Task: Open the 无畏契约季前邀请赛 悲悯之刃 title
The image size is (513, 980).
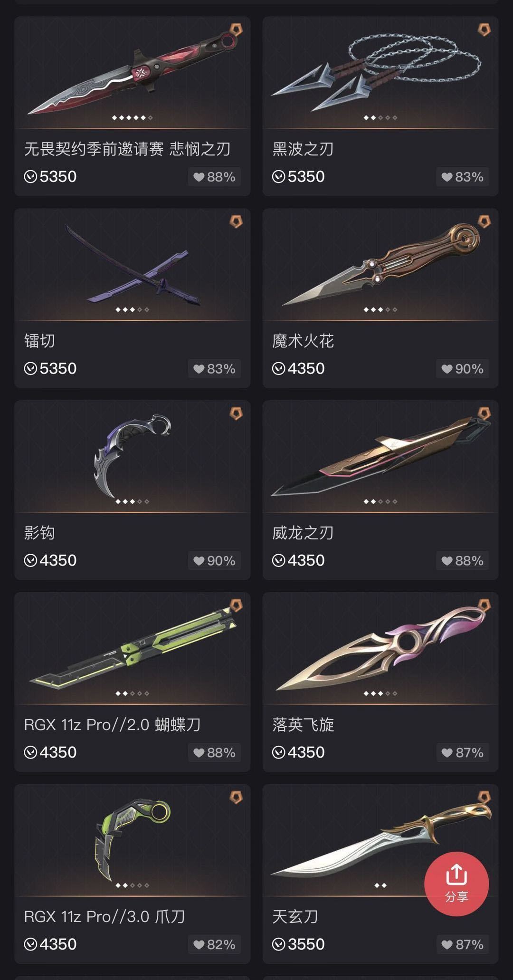Action: [x=127, y=149]
